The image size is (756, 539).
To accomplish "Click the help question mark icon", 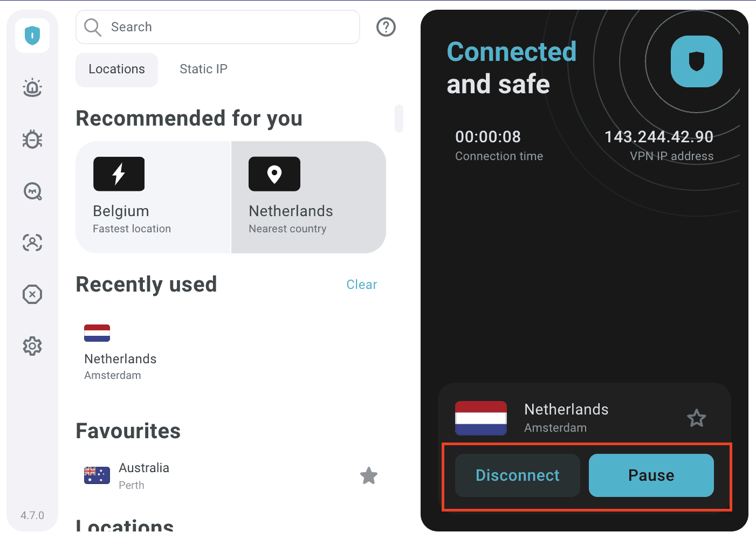I will 386,27.
